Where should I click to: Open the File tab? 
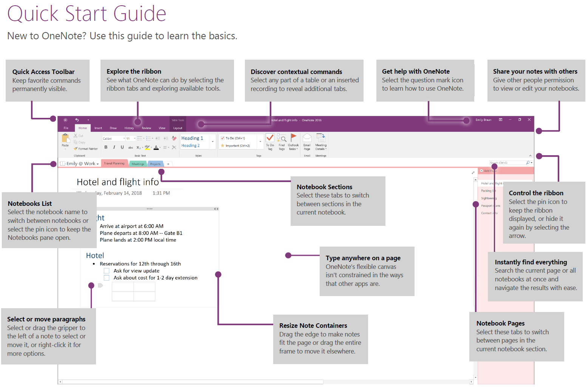coord(66,128)
